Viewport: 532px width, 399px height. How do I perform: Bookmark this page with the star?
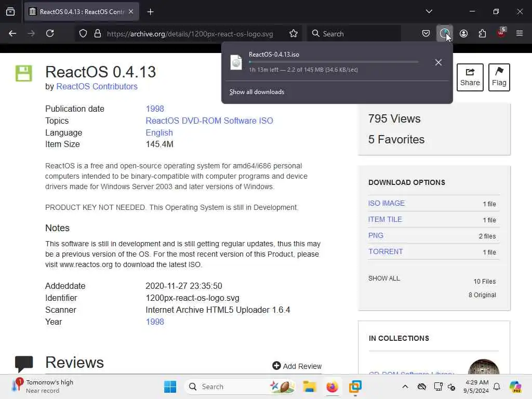click(x=294, y=33)
